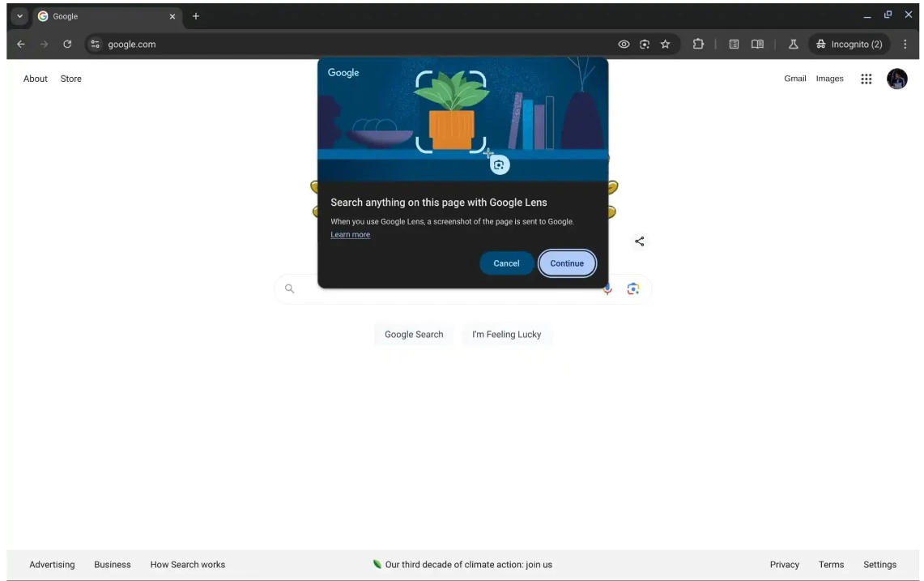Select the Google browser tab
The height and width of the screenshot is (581, 924).
coord(97,15)
